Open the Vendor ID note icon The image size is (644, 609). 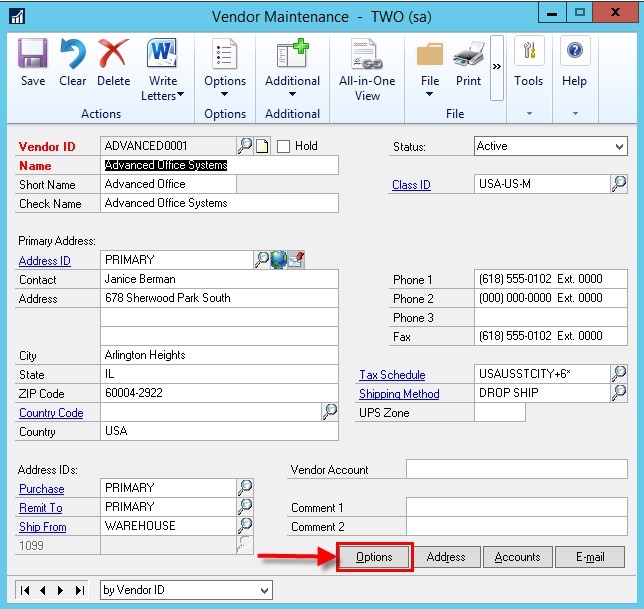tap(262, 146)
